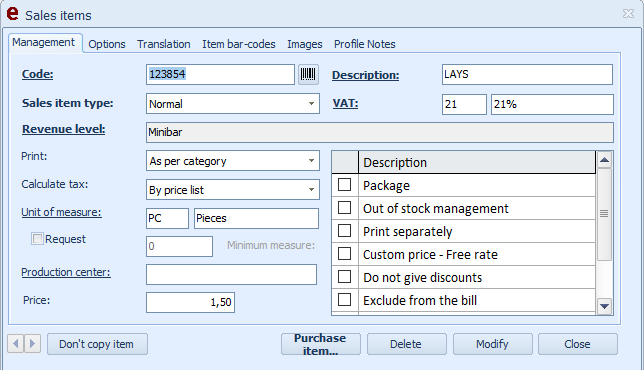Screen dimensions: 644x370
Task: Open the Options tab
Action: (x=107, y=44)
